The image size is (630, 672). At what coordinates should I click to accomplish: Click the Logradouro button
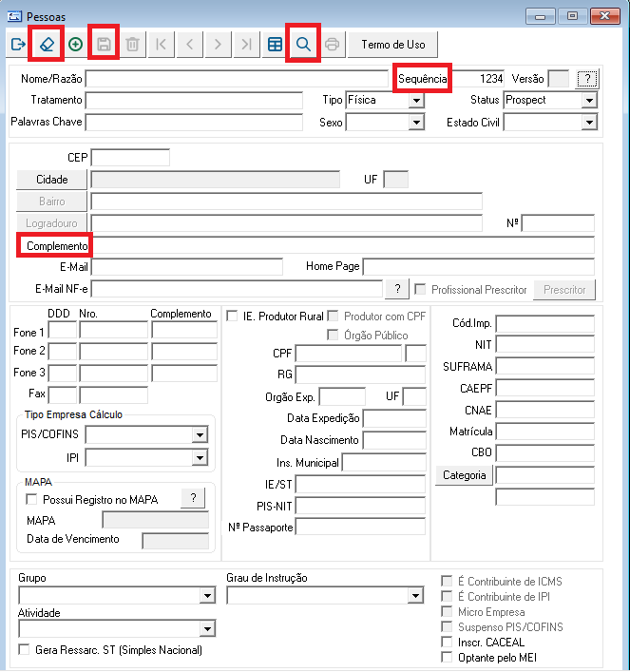(52, 223)
